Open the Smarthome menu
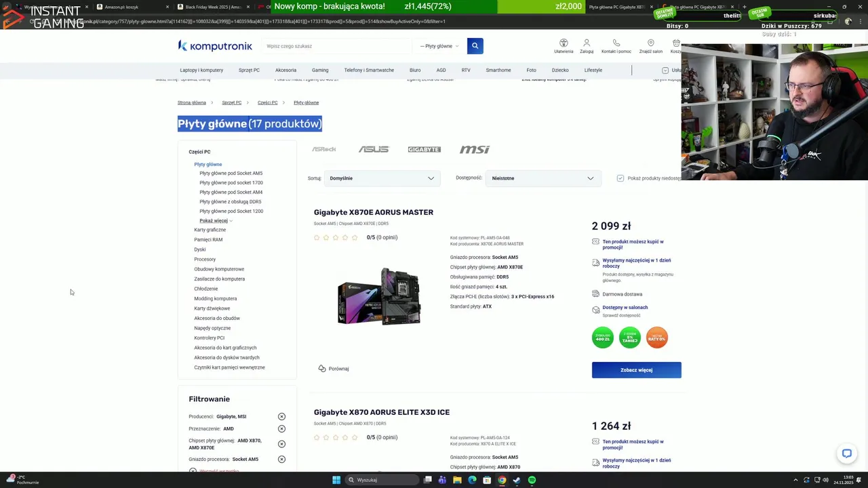The height and width of the screenshot is (488, 868). point(498,70)
